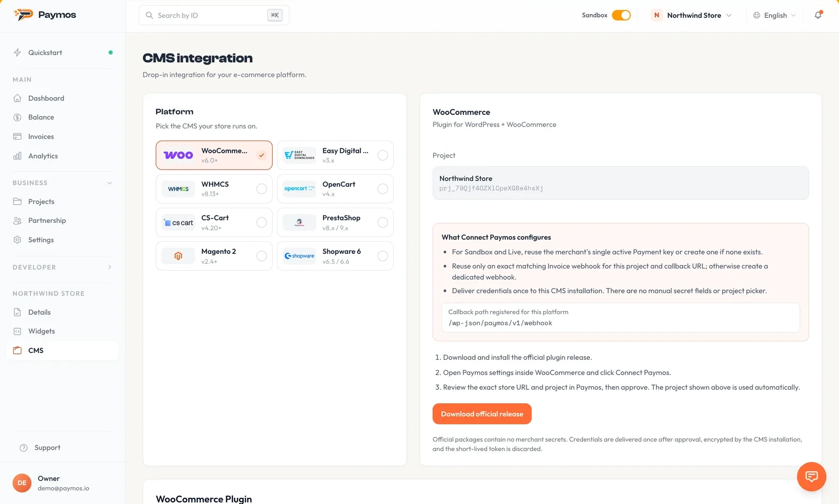Click the Northwind Store N badge
Image resolution: width=839 pixels, height=504 pixels.
point(657,15)
